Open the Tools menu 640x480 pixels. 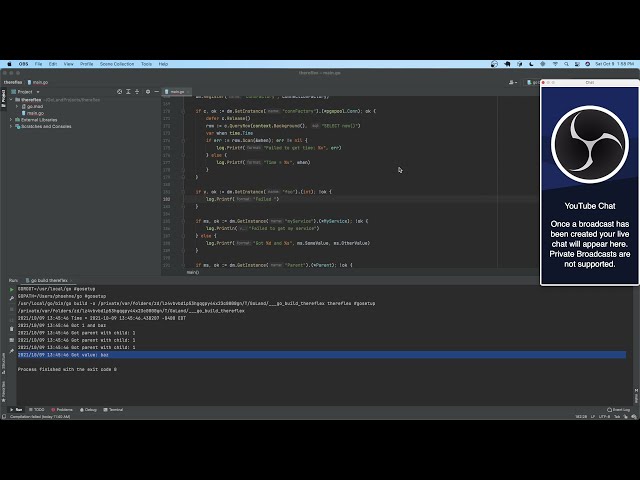147,64
